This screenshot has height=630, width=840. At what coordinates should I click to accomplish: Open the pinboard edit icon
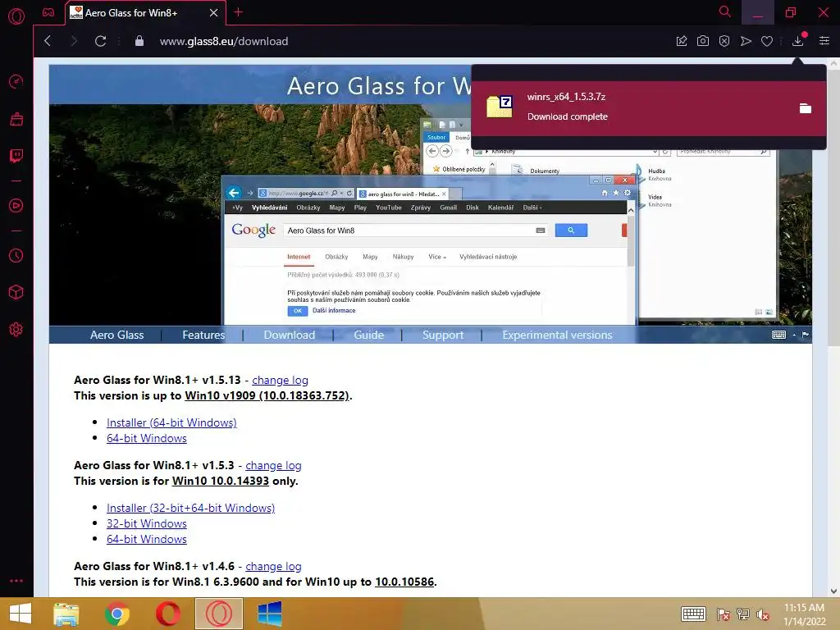coord(682,41)
